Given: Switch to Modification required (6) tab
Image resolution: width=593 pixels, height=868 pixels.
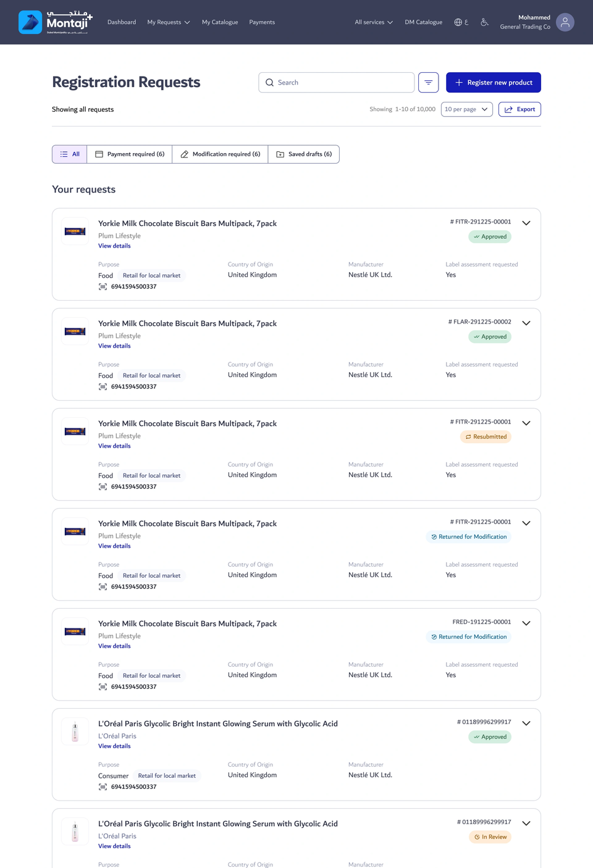Looking at the screenshot, I should (x=220, y=154).
